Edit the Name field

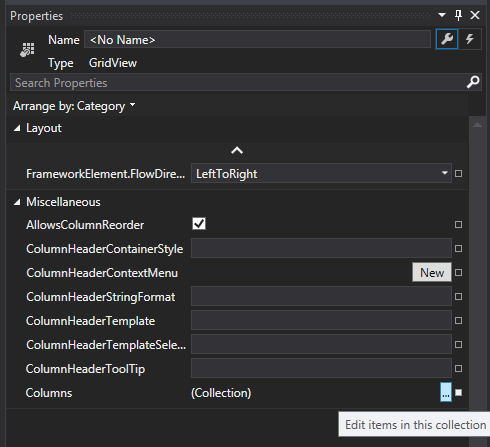257,40
